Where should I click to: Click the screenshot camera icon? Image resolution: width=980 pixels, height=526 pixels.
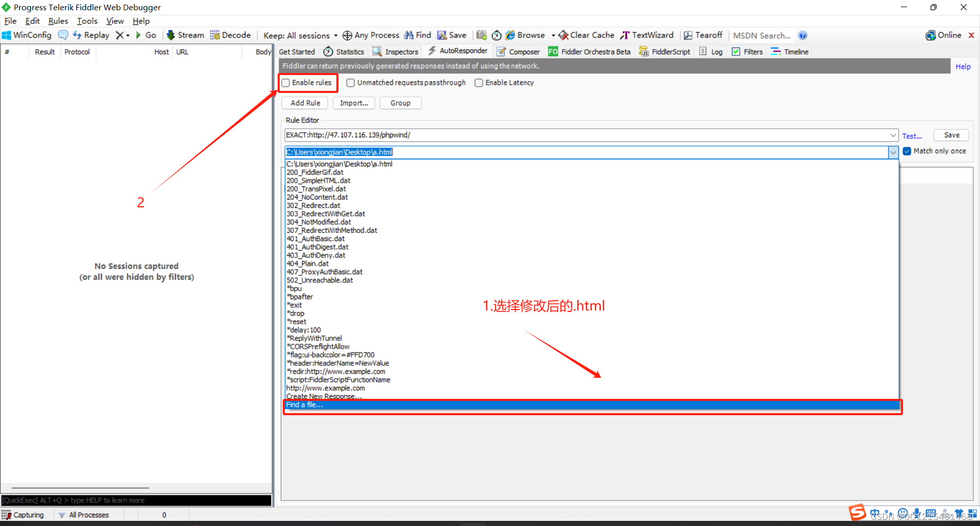(x=481, y=35)
